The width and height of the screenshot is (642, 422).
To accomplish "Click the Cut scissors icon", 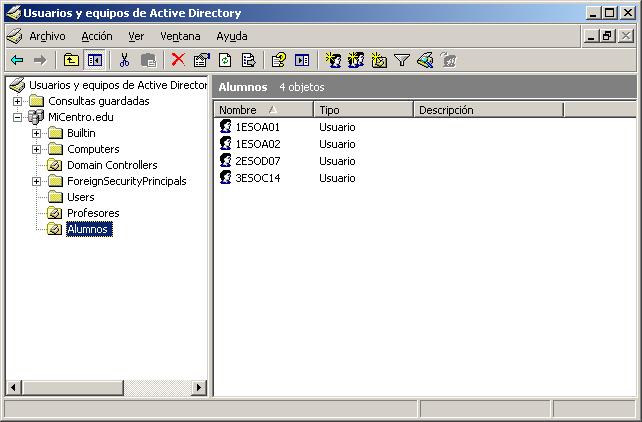I will (x=125, y=61).
